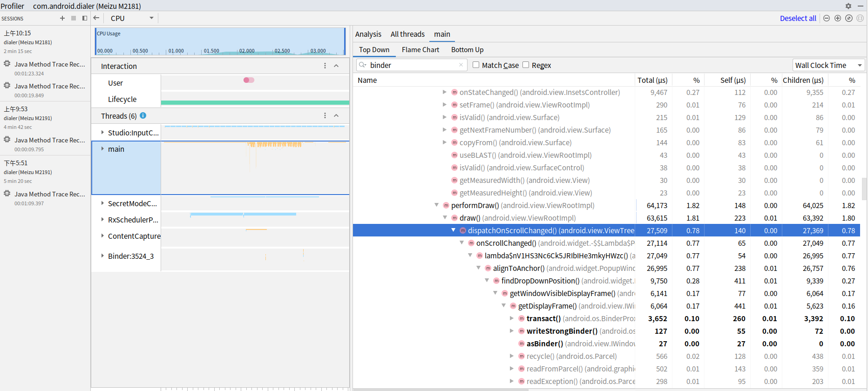Collapse the alignToAnchor() tree node
The width and height of the screenshot is (868, 391).
tap(479, 268)
